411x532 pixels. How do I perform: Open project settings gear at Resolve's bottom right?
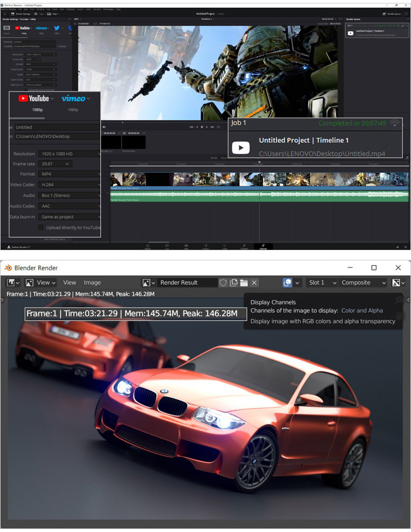[x=406, y=247]
